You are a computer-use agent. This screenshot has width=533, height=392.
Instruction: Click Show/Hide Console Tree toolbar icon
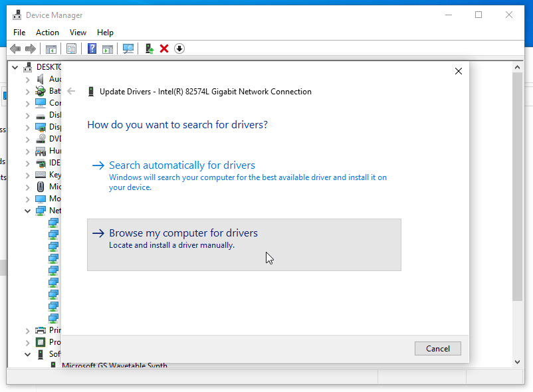(x=51, y=49)
